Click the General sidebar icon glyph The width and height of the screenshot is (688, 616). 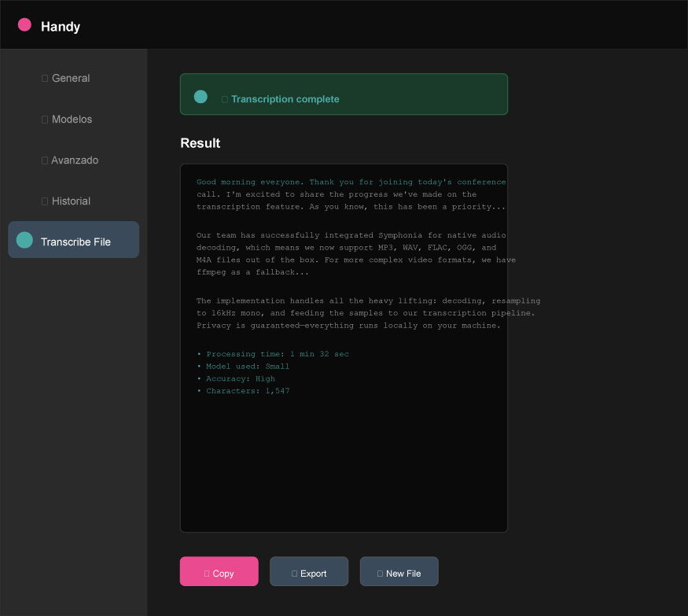(45, 79)
